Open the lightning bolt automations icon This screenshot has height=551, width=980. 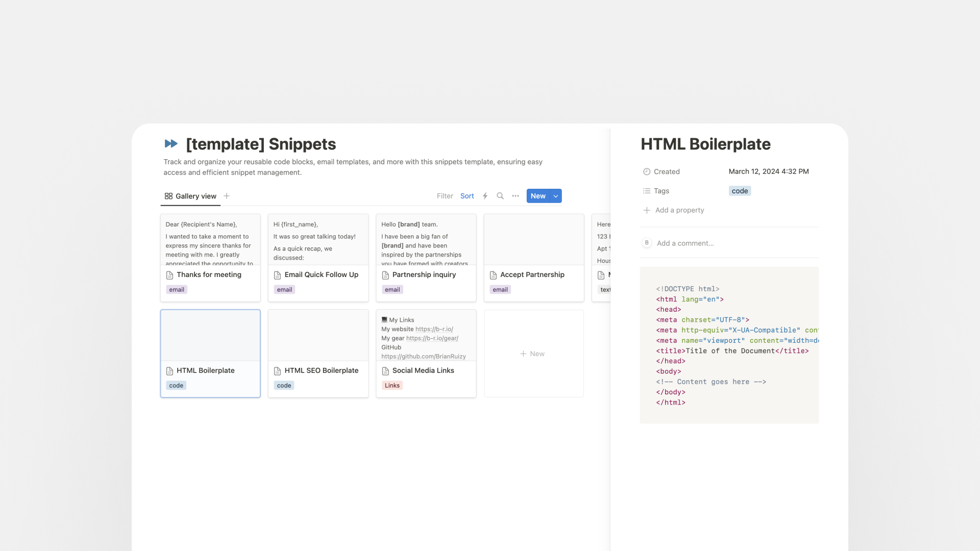[485, 196]
